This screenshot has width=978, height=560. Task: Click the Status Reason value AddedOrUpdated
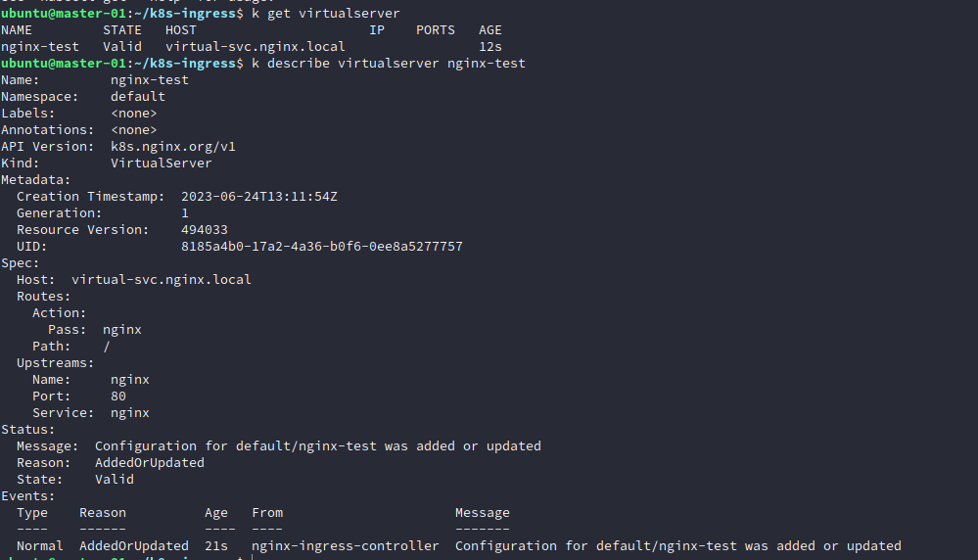click(x=150, y=463)
